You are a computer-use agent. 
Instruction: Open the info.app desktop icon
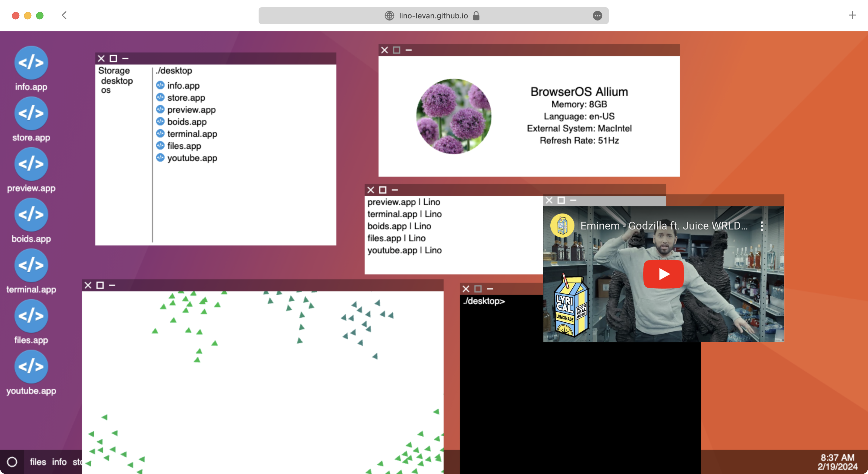(31, 63)
